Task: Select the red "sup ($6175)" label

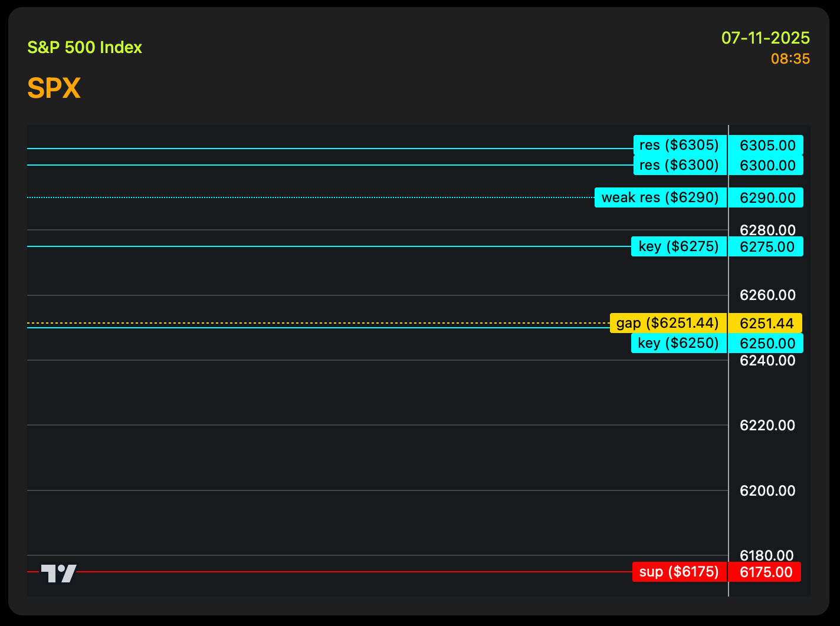Action: [x=680, y=572]
